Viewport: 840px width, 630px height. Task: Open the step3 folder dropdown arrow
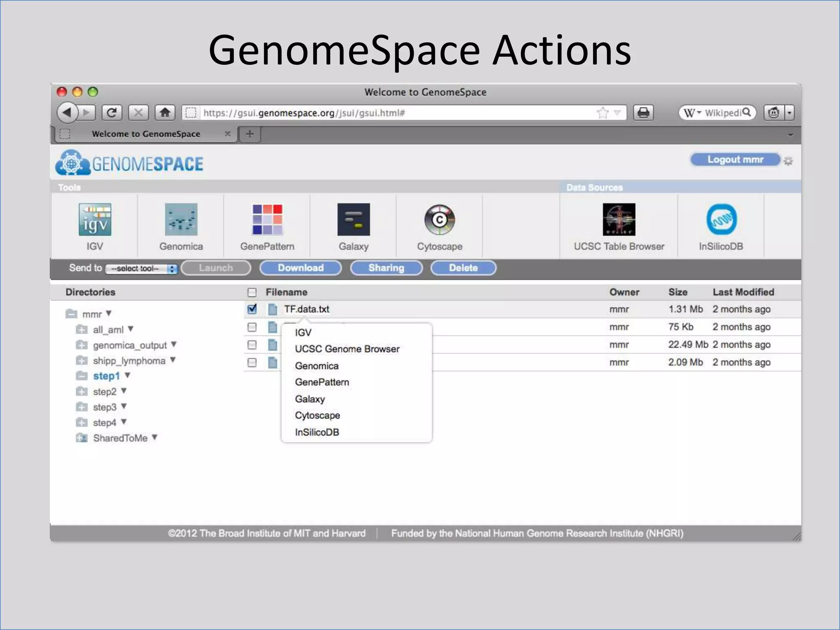pos(124,406)
